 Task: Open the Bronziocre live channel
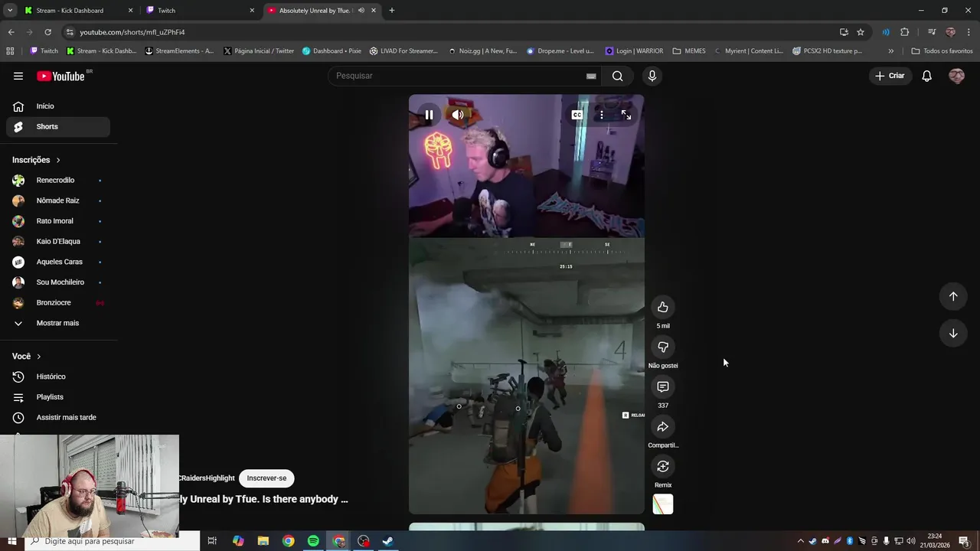pyautogui.click(x=58, y=302)
